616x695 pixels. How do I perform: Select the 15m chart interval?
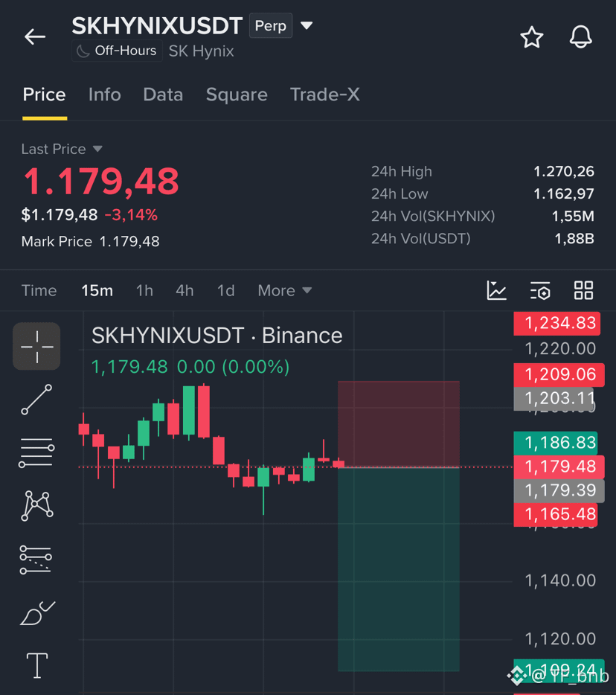pyautogui.click(x=97, y=291)
